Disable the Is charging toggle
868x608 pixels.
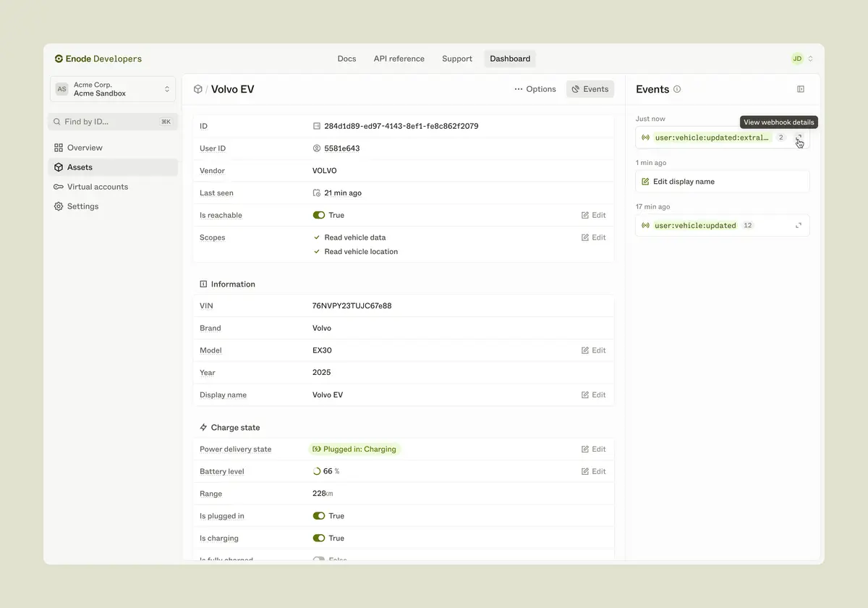pyautogui.click(x=318, y=538)
